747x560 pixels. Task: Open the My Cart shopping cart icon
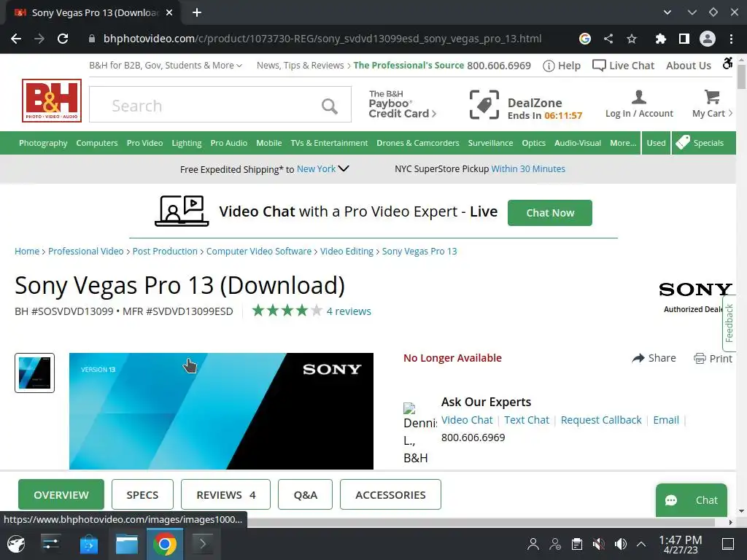click(x=712, y=97)
